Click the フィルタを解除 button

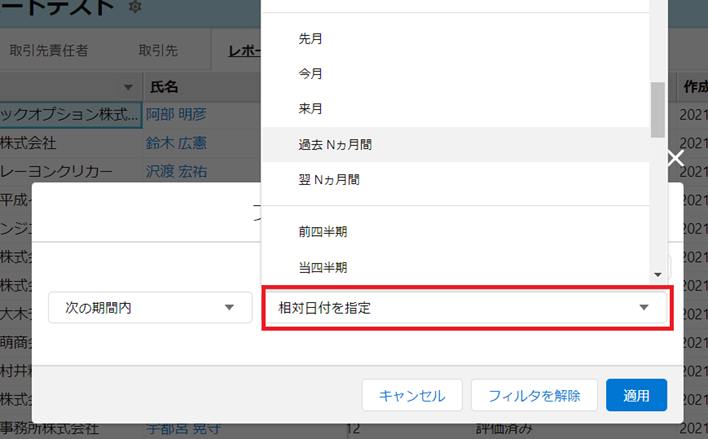(x=534, y=395)
